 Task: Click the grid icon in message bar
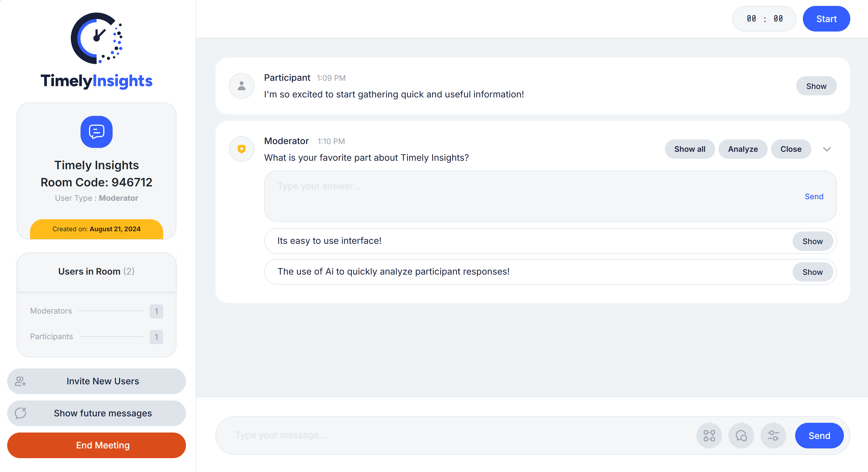tap(709, 436)
